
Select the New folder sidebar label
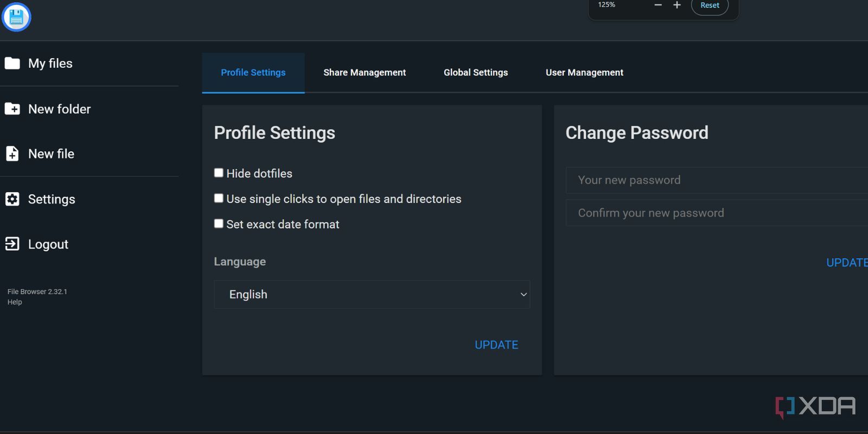coord(60,109)
